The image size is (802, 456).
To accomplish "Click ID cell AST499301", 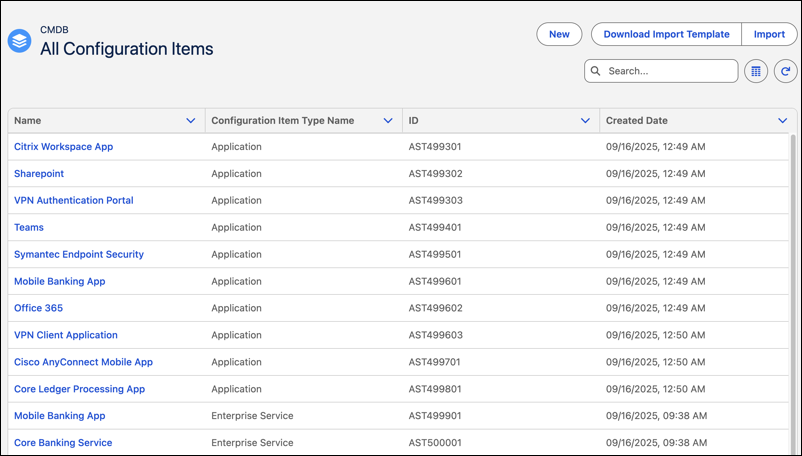I will tap(435, 147).
